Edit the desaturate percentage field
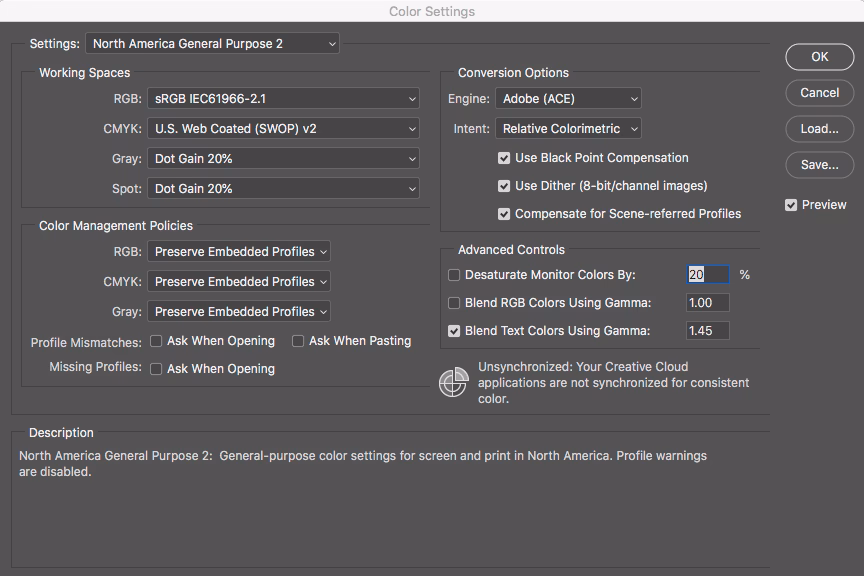The height and width of the screenshot is (576, 864). pyautogui.click(x=707, y=274)
